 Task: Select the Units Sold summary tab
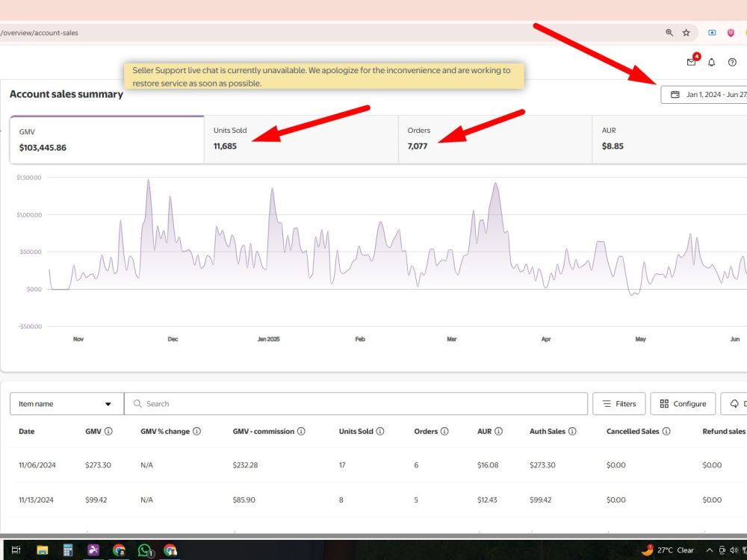pos(301,140)
